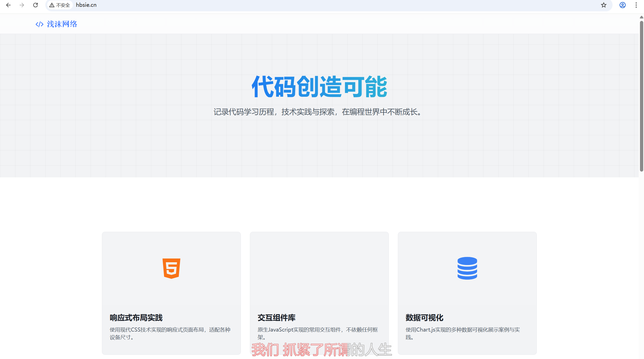Click the scrollbar up arrow
Screen dimensions: 644x359
pyautogui.click(x=641, y=17)
